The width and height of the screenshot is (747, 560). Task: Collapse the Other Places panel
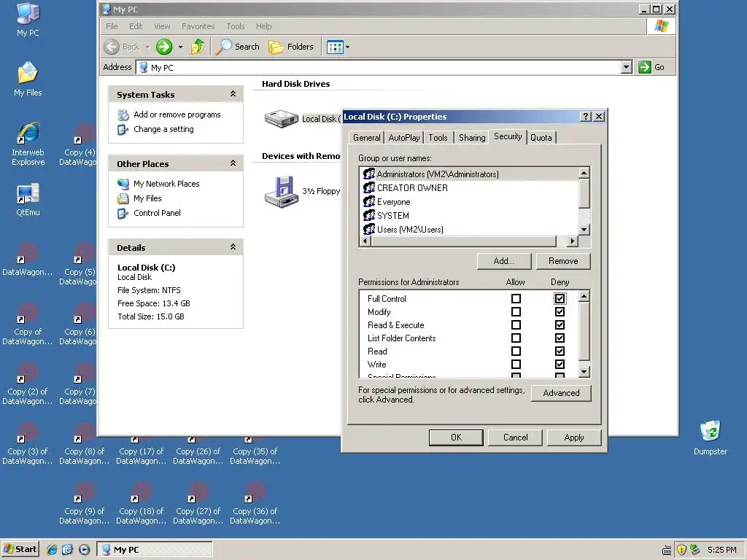233,163
